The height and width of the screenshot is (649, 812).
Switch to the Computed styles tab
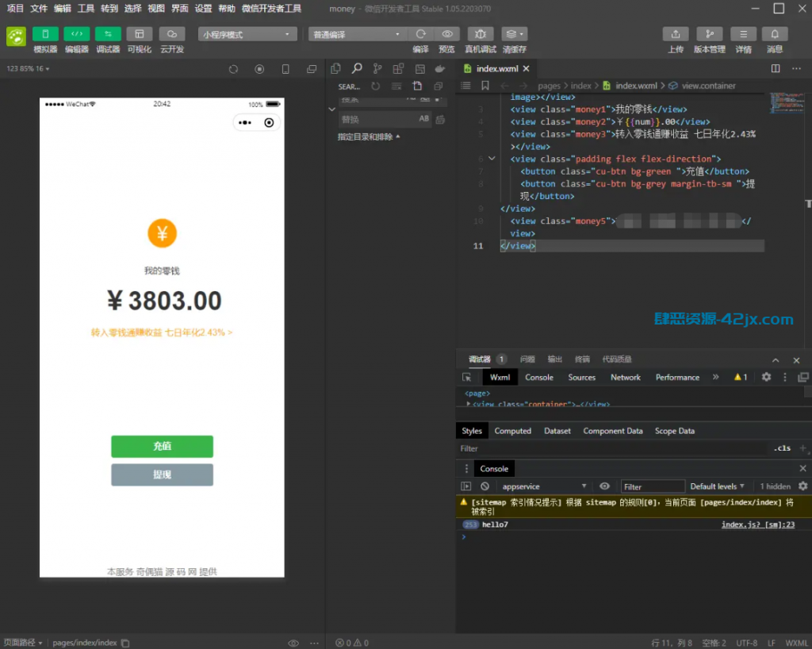tap(513, 431)
